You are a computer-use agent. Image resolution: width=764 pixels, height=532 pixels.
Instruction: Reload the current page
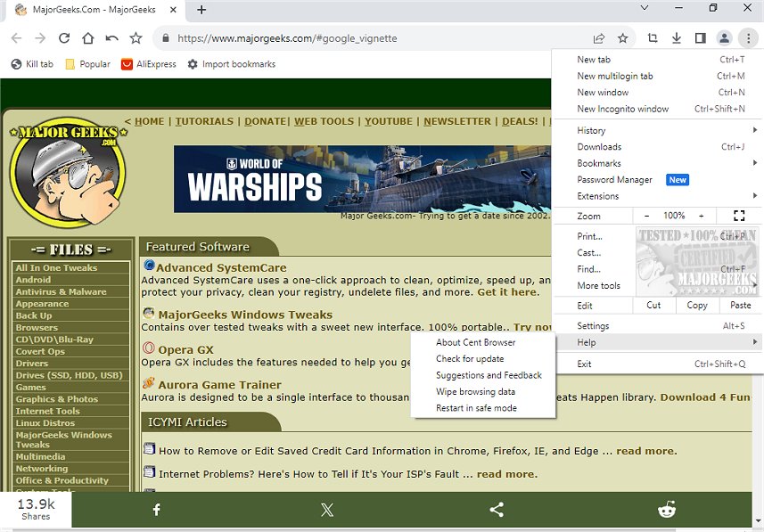[63, 37]
